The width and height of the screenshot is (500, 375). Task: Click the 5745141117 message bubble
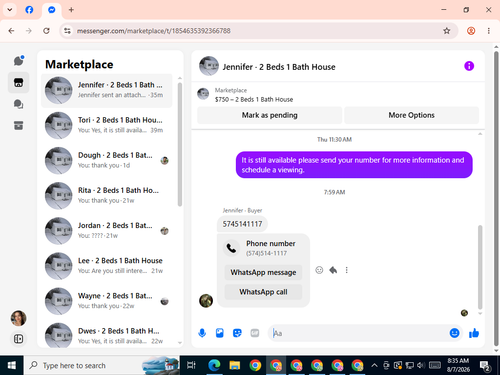click(242, 224)
